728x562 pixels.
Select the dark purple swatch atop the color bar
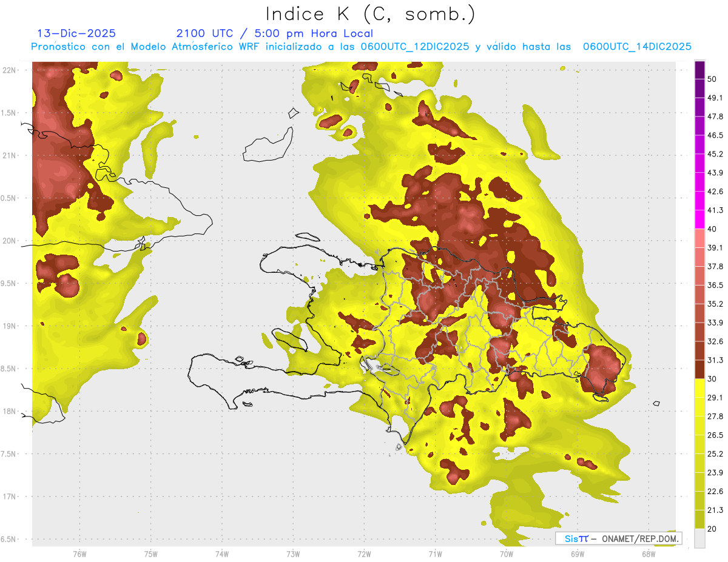pyautogui.click(x=699, y=70)
